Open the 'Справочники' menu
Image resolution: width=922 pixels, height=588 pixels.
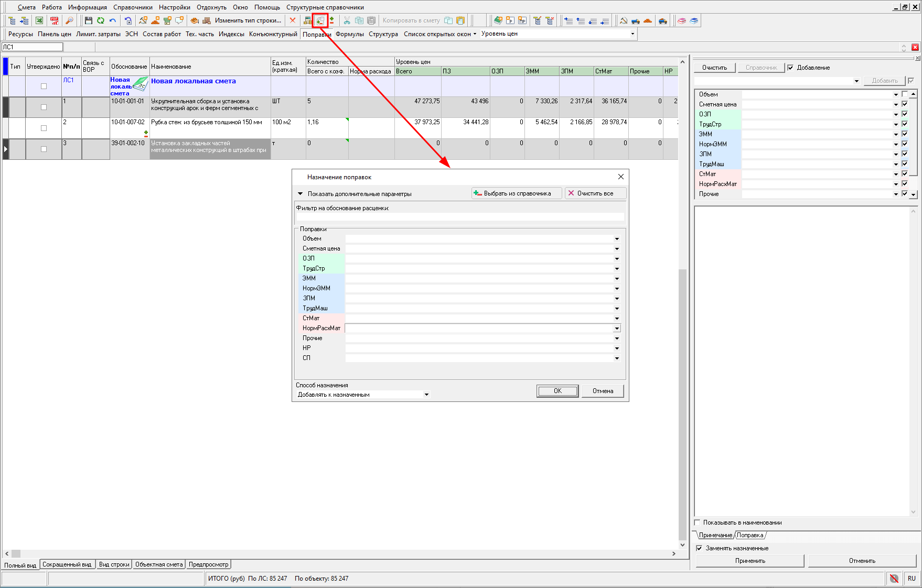click(133, 7)
